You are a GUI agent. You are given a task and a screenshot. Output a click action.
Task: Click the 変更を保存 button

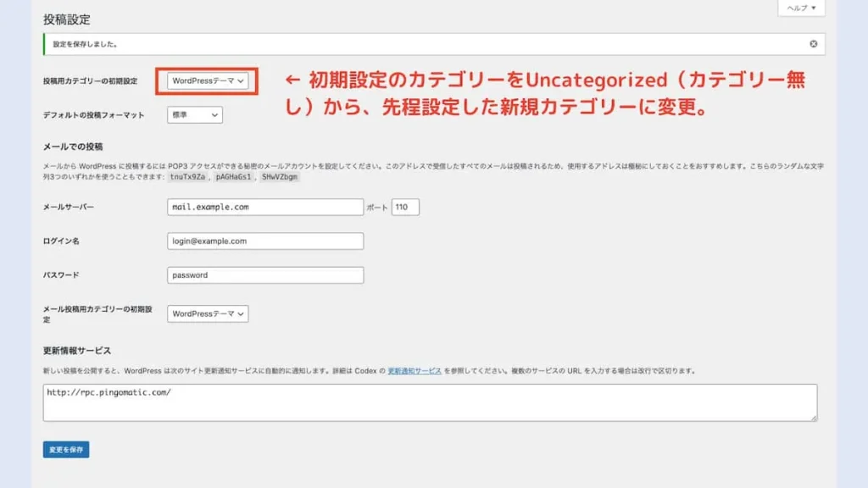click(x=66, y=449)
